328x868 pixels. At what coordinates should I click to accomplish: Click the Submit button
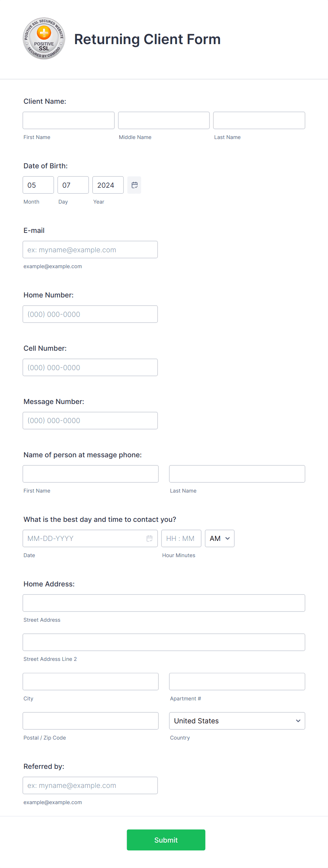165,840
